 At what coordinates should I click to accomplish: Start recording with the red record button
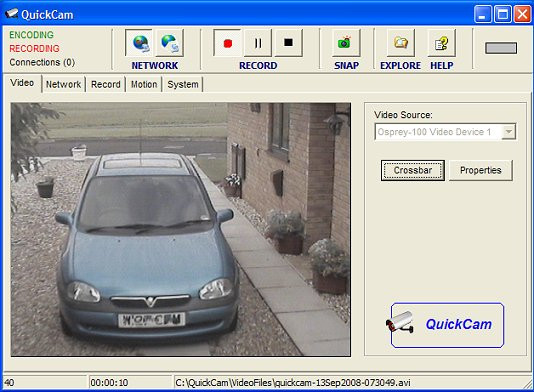(227, 43)
